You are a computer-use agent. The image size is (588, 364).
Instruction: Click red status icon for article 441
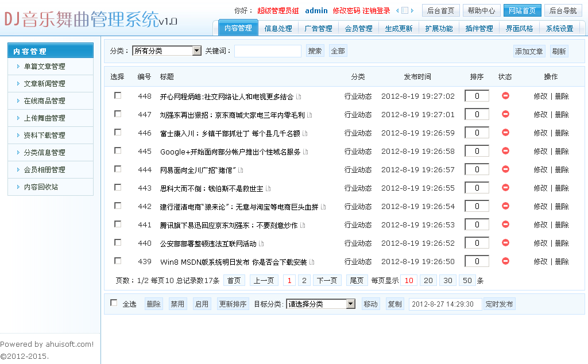point(505,224)
